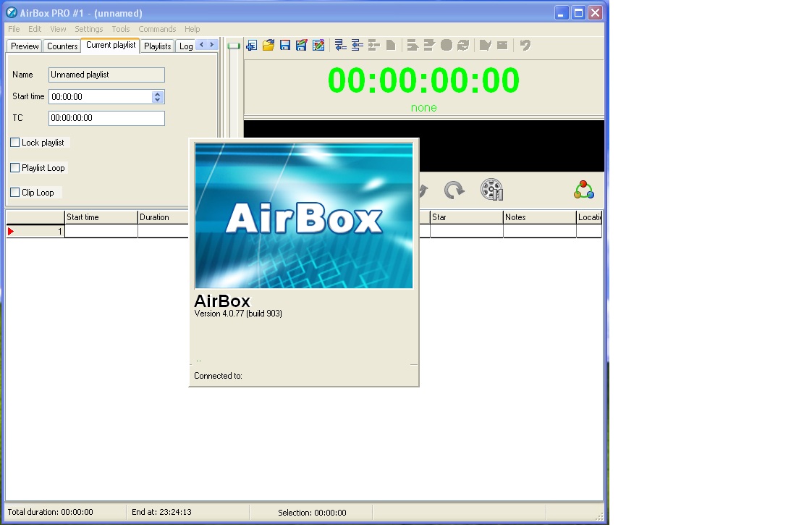Switch to the Playlists tab
812x525 pixels.
156,45
